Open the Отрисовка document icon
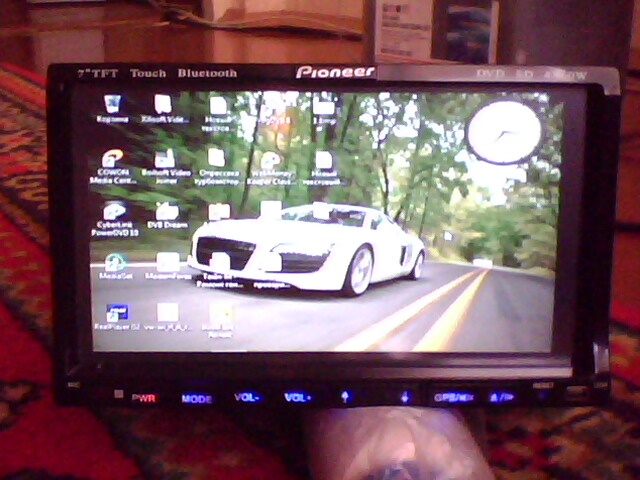Screen dimensions: 640x480 216,162
